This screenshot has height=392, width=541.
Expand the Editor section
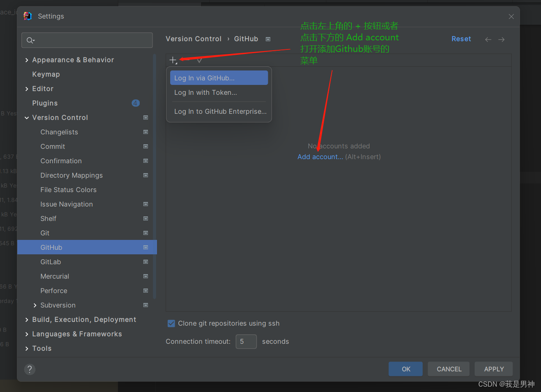point(27,89)
